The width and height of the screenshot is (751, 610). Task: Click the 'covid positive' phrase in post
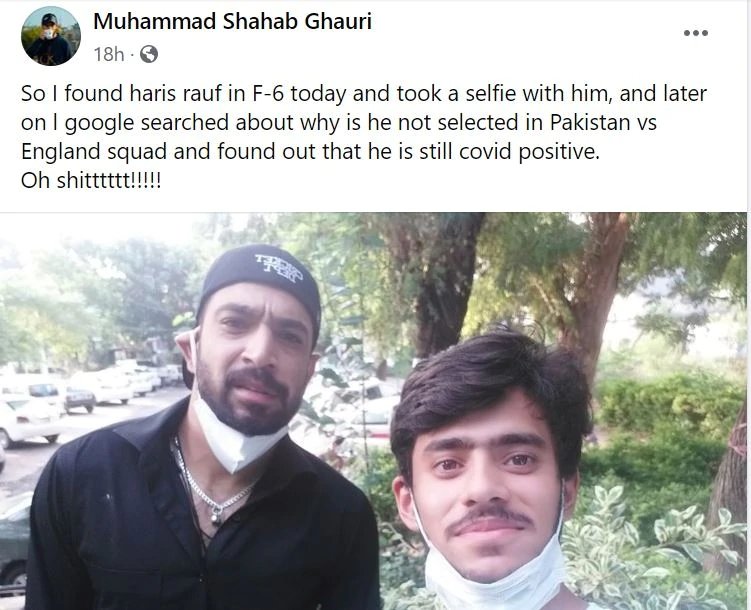coord(529,151)
